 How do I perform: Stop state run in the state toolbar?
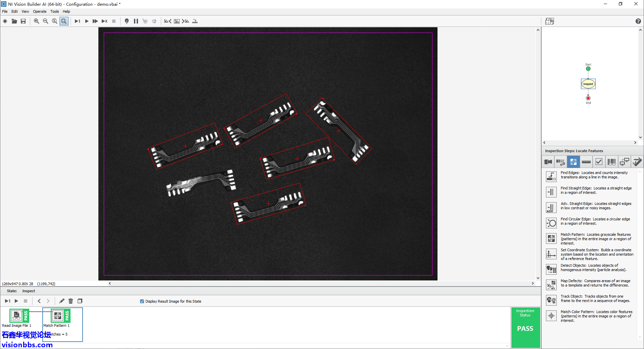[x=26, y=301]
